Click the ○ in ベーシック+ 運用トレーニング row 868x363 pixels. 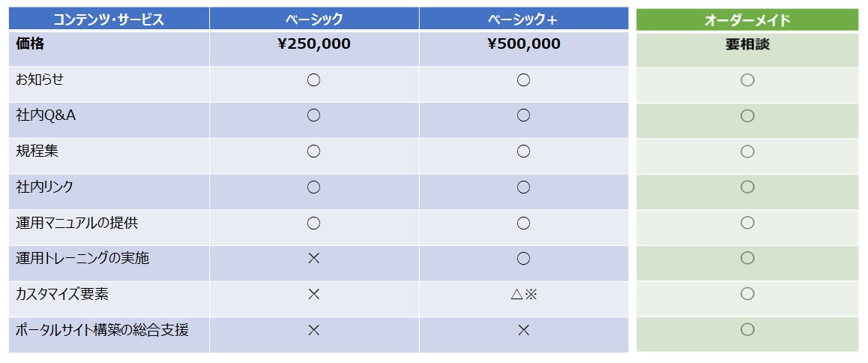pyautogui.click(x=524, y=259)
